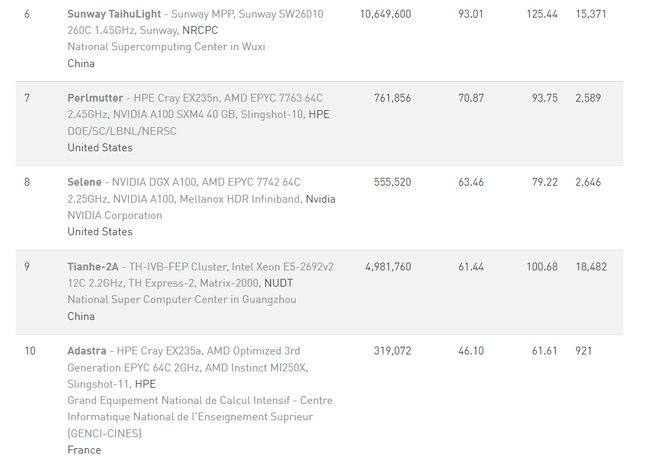Screen dimensions: 660x460
Task: Click HPE vendor in the Perlmutter row
Action: click(319, 114)
